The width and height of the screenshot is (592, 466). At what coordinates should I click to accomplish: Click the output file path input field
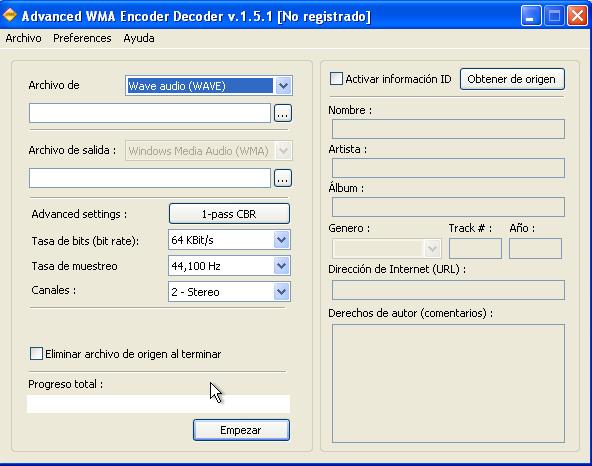150,178
